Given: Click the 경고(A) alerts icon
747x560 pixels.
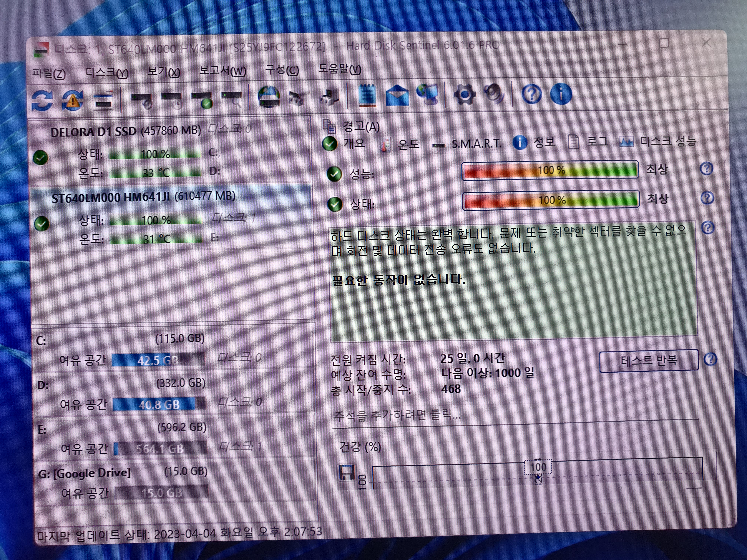Looking at the screenshot, I should [x=330, y=127].
